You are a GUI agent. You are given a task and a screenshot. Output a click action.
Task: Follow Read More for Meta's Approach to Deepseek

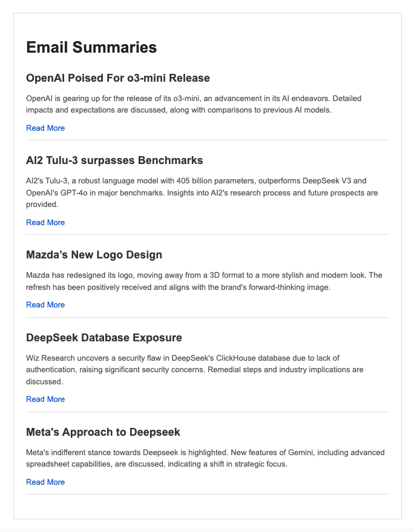click(45, 482)
